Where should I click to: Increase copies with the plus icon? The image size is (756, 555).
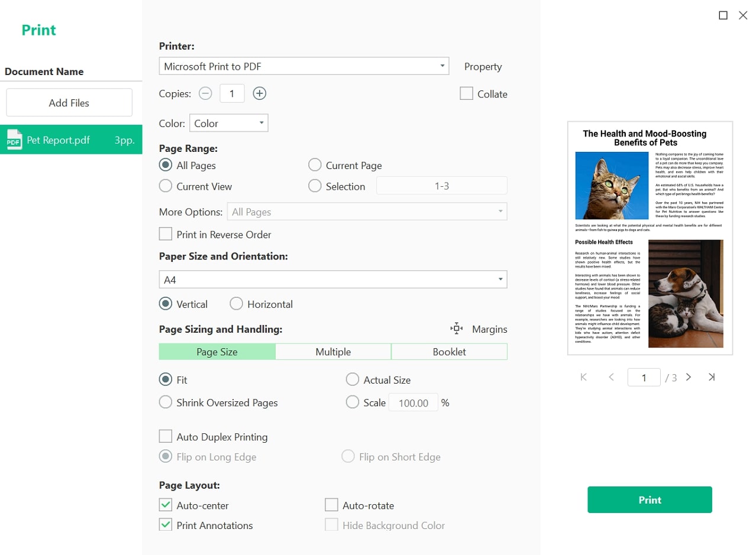coord(259,93)
